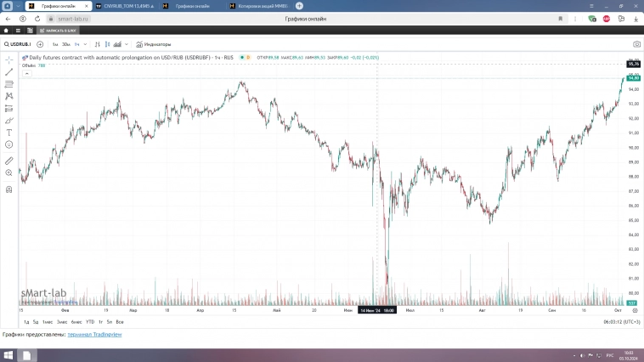Set date range to 5д

(x=36, y=322)
